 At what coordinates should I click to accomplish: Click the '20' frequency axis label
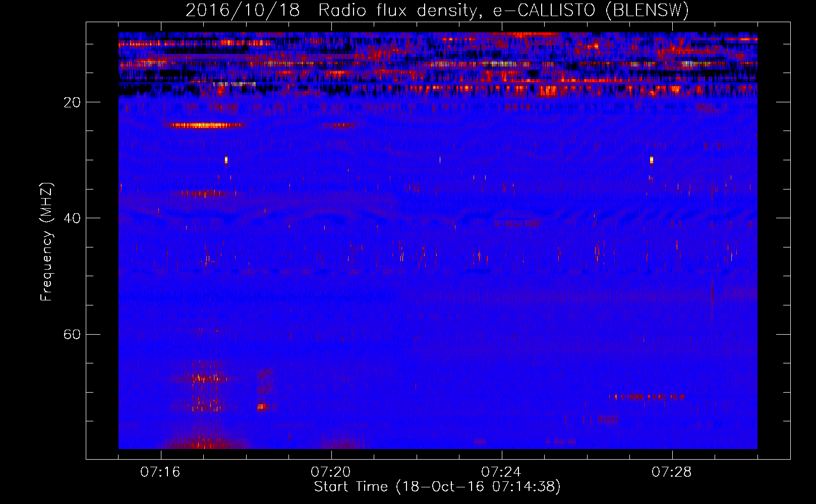[72, 103]
